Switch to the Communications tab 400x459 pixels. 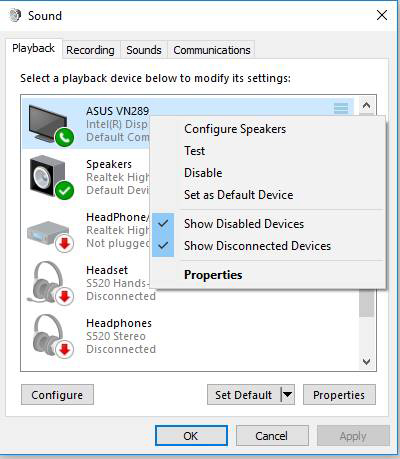(212, 50)
